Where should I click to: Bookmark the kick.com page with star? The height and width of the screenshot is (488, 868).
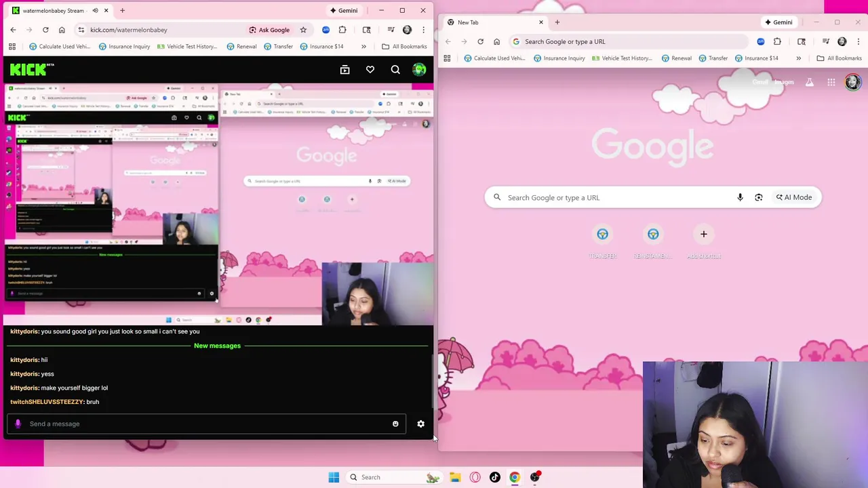tap(303, 30)
